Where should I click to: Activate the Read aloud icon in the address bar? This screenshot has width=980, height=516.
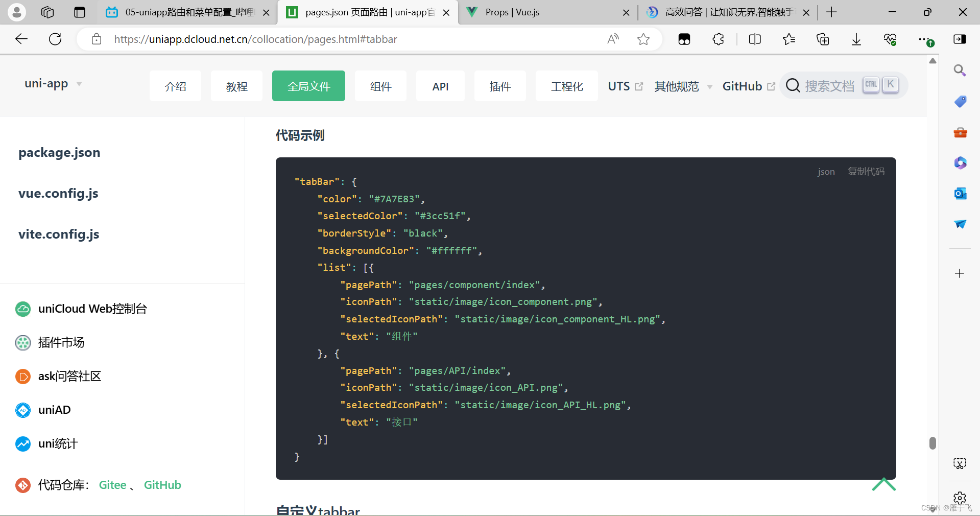[x=613, y=39]
